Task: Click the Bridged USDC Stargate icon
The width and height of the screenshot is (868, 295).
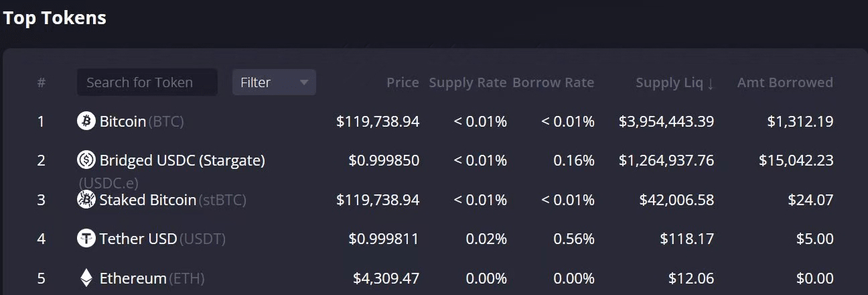Action: click(x=86, y=160)
